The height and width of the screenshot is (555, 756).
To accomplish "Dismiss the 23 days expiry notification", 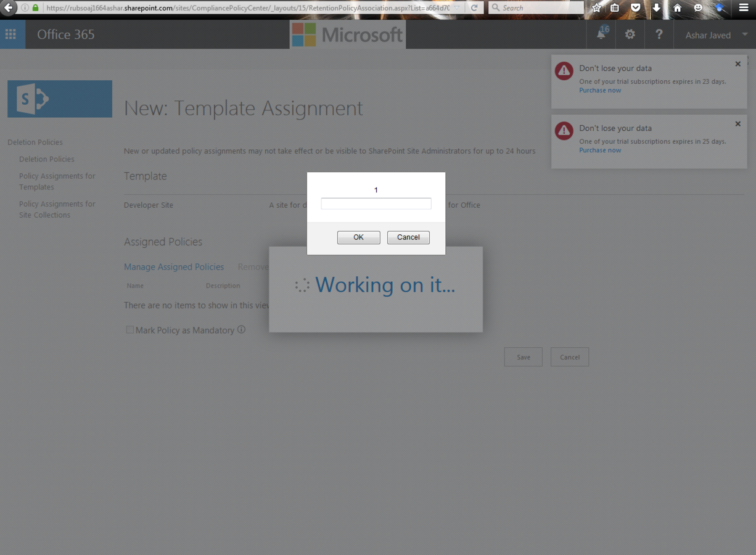I will (x=738, y=64).
